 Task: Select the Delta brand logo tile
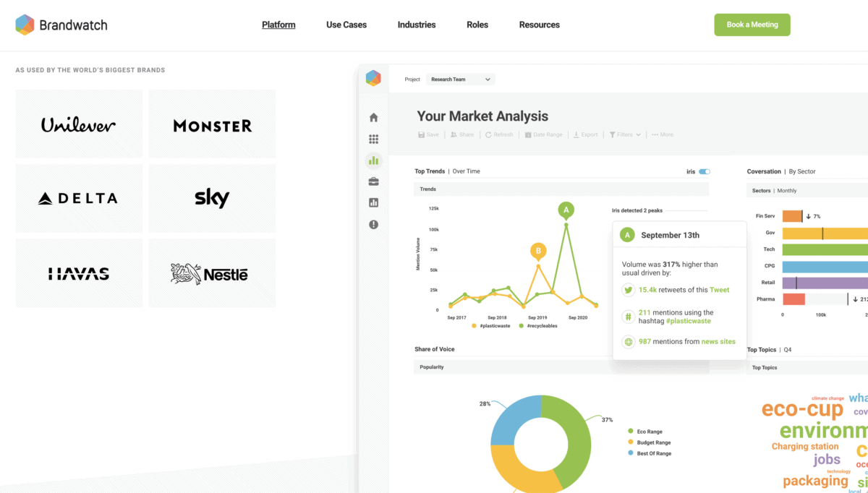tap(79, 199)
